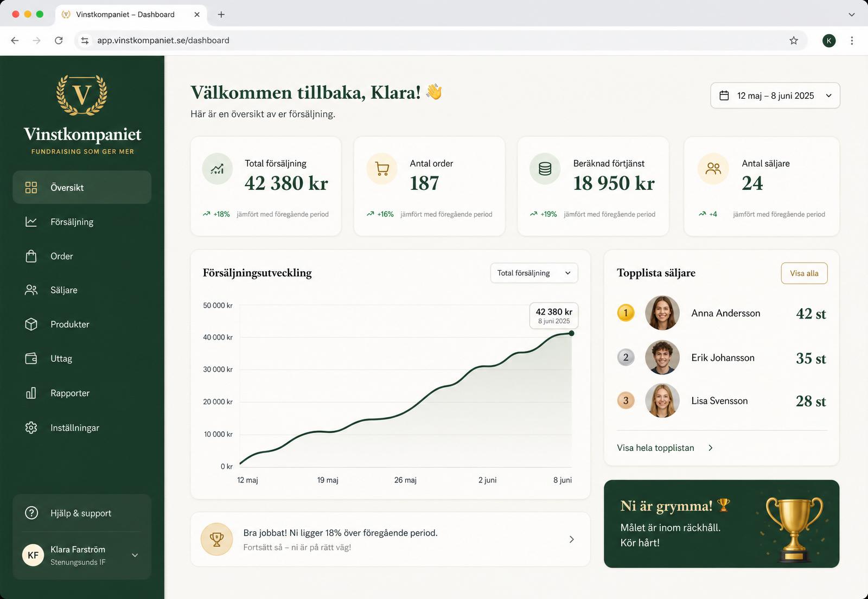Click the Ni är grymma trophy banner
This screenshot has width=868, height=599.
click(722, 524)
